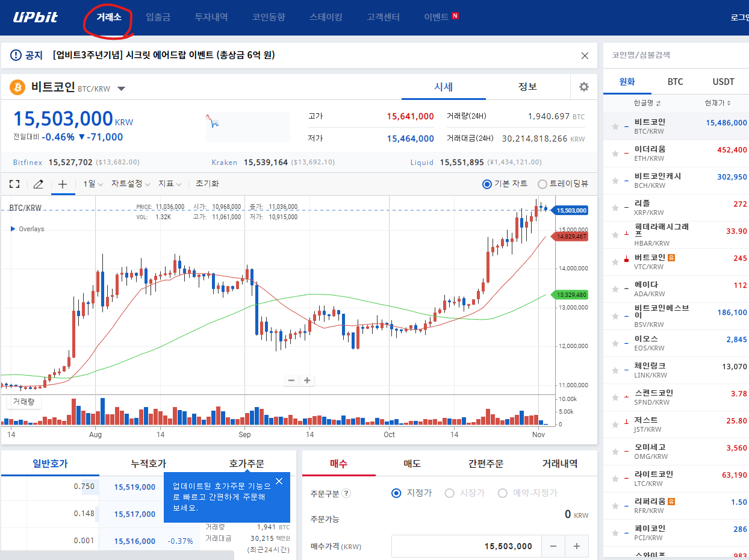This screenshot has height=560, width=749.
Task: Favorite the 오미세고 star
Action: [x=615, y=452]
